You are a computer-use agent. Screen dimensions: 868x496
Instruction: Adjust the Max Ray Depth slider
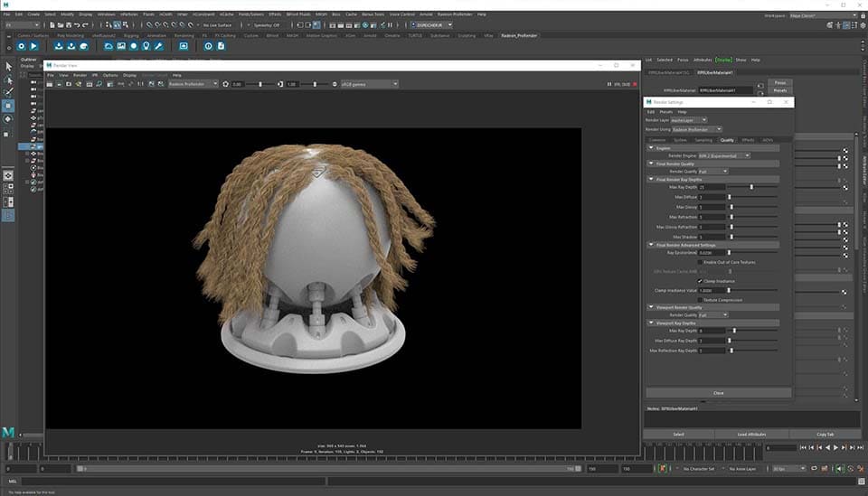pyautogui.click(x=750, y=187)
